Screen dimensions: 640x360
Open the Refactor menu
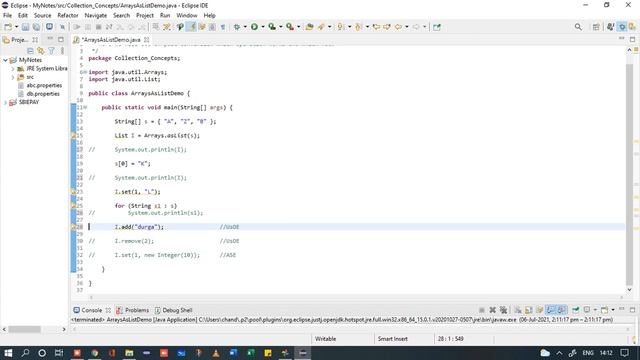click(x=68, y=16)
